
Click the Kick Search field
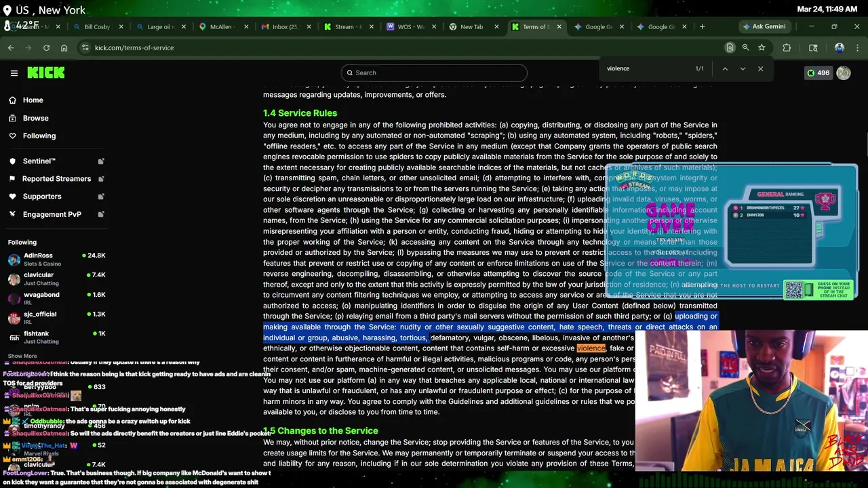tap(434, 73)
